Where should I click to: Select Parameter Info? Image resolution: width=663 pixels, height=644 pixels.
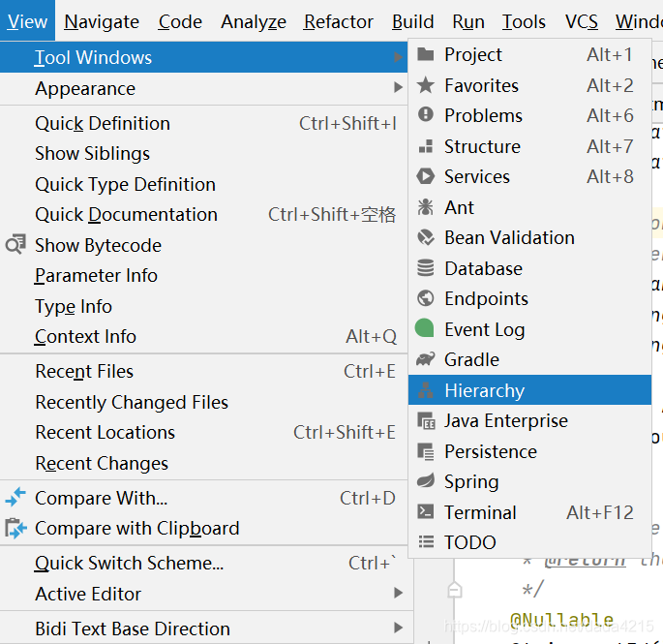click(203, 275)
